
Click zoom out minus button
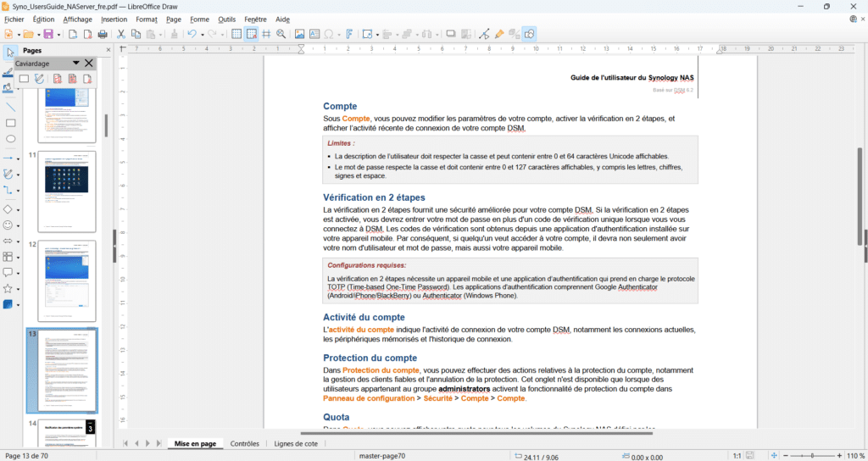(x=786, y=456)
